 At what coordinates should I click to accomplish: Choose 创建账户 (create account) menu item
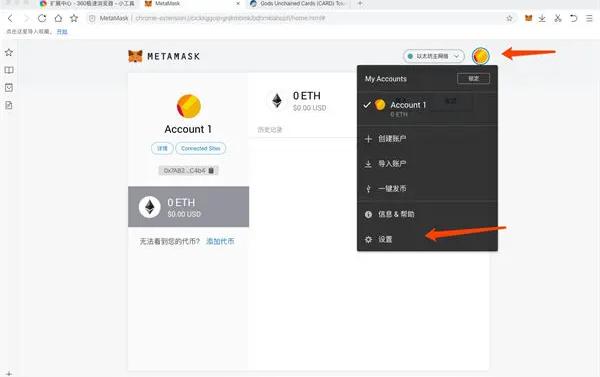pyautogui.click(x=427, y=139)
